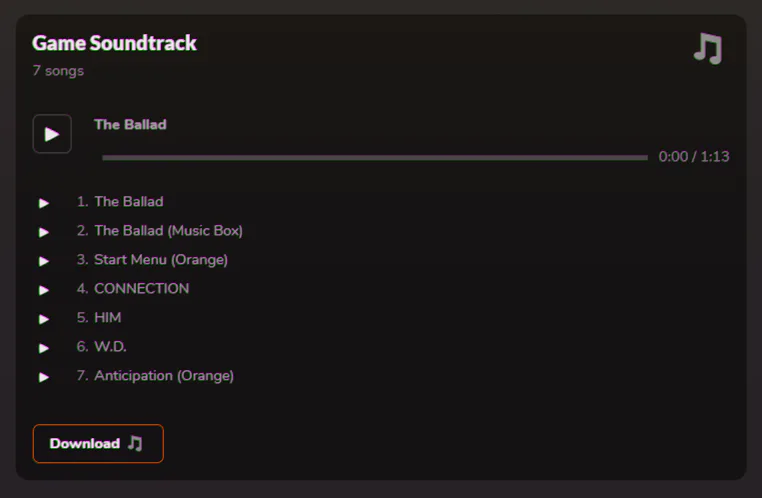Viewport: 762px width, 498px height.
Task: Play Anticipation (Orange) arrow icon
Action: (44, 377)
